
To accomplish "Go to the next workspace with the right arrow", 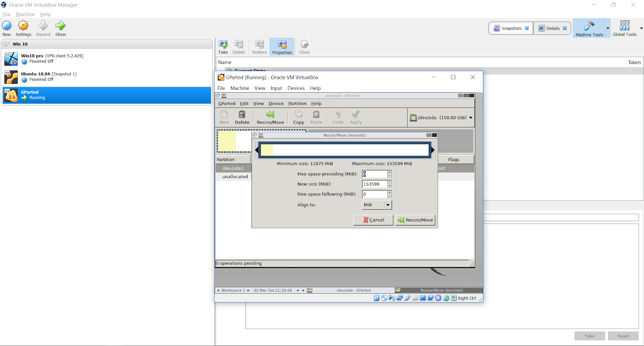I will [x=248, y=290].
